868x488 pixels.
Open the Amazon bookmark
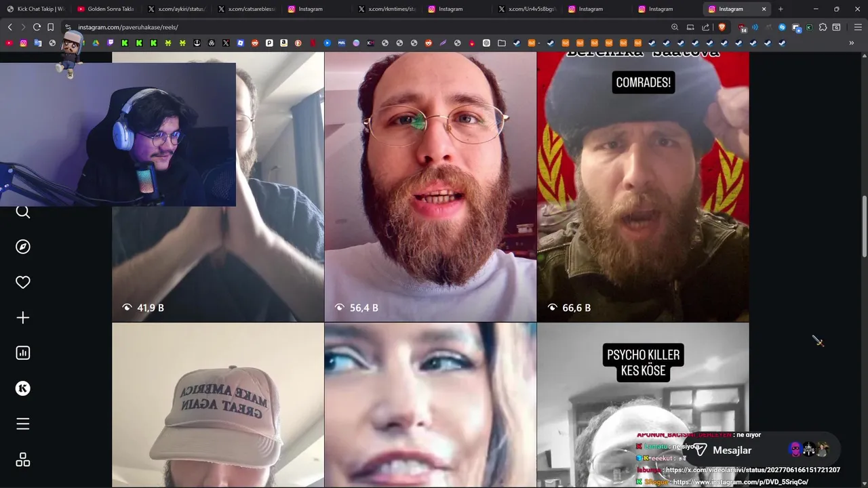pos(283,43)
